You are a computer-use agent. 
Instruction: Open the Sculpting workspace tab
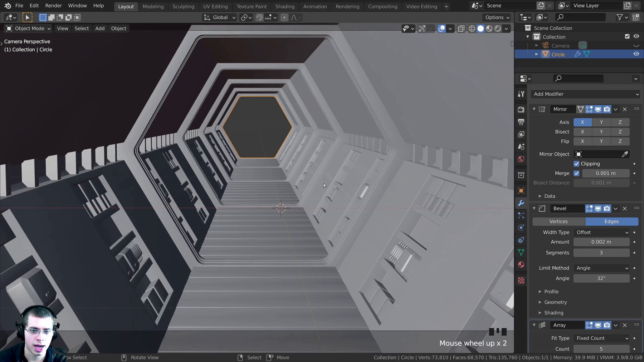[x=183, y=6]
